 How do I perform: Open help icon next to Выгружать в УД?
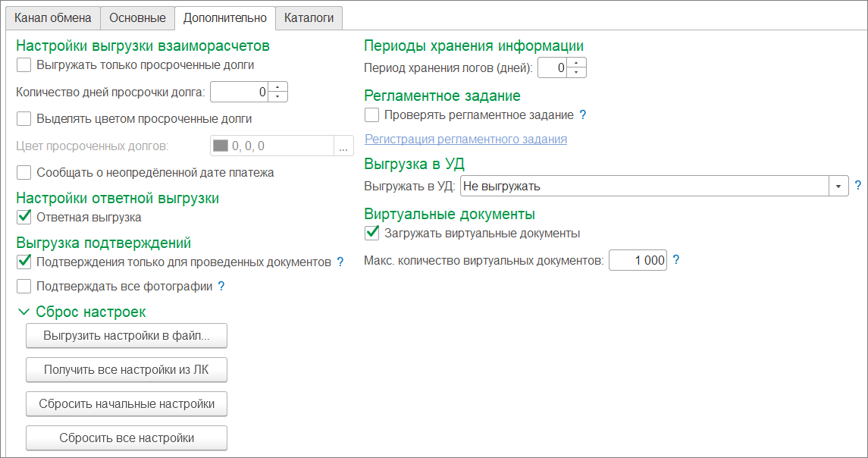857,186
